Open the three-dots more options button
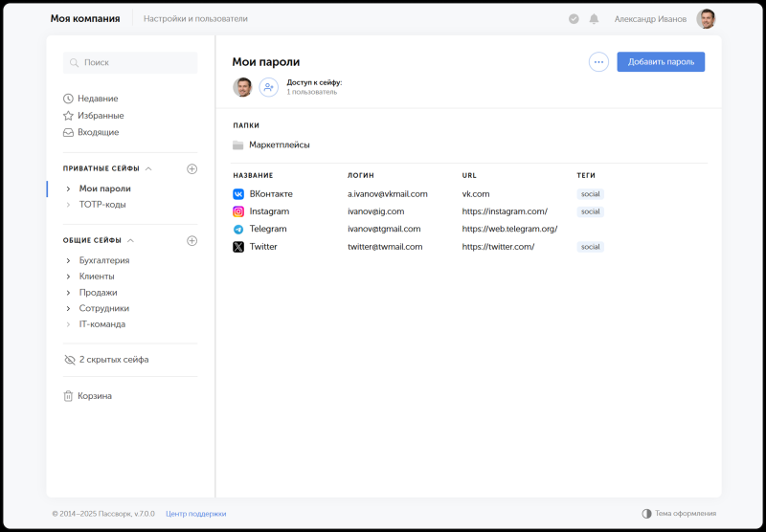This screenshot has height=532, width=766. click(598, 62)
